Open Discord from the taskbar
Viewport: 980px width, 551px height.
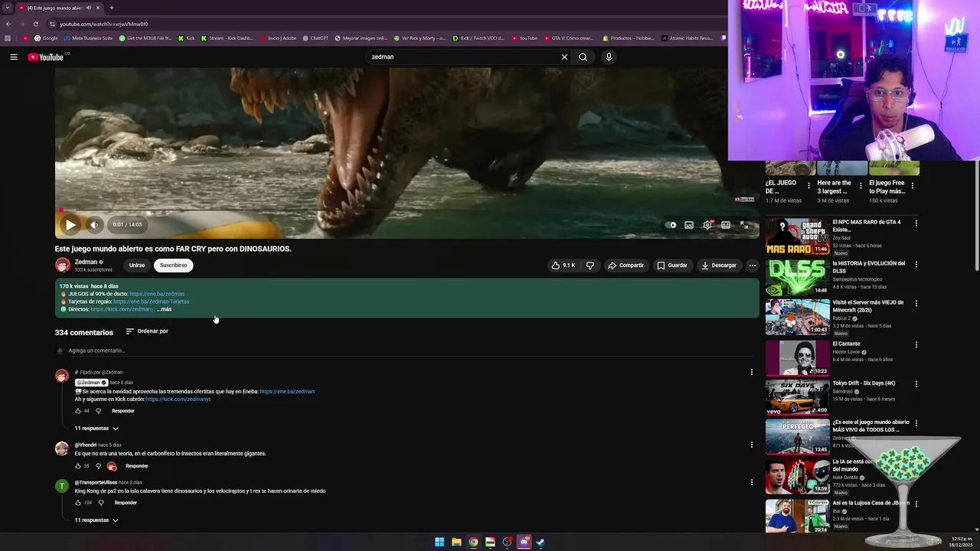tap(524, 542)
